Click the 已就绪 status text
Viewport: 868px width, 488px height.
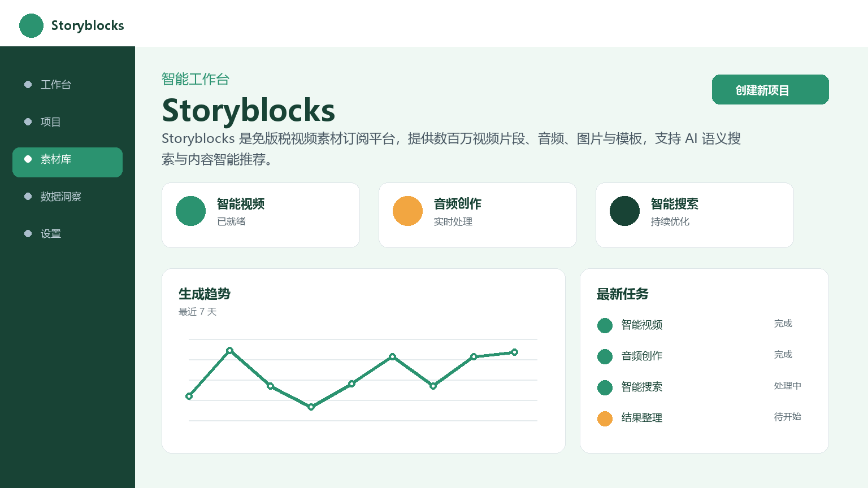tap(231, 221)
